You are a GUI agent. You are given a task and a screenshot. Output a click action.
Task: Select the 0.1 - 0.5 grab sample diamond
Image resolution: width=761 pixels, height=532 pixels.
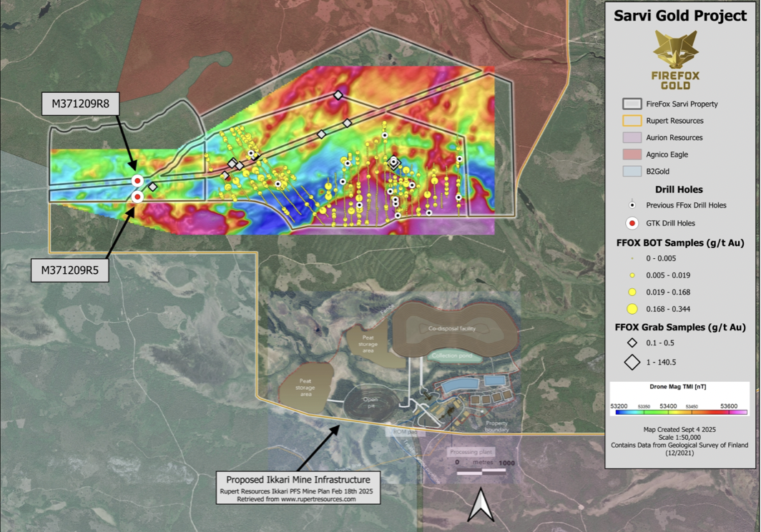click(x=632, y=343)
